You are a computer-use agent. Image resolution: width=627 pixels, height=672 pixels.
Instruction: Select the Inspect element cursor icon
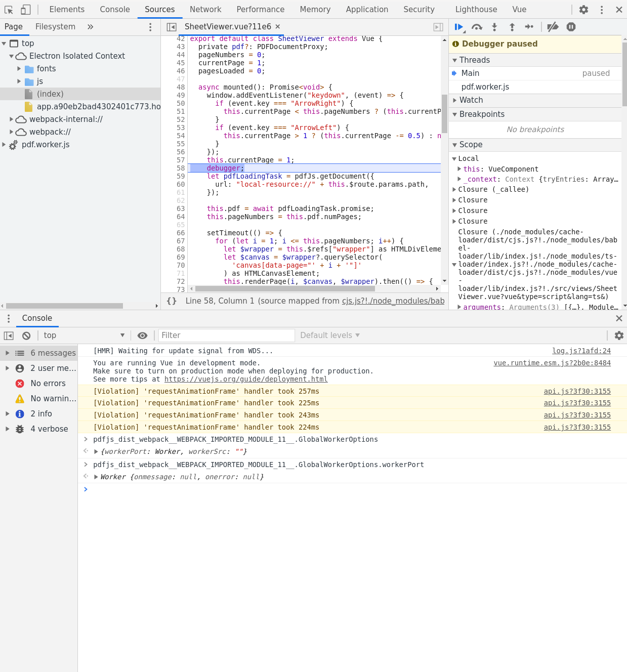[8, 10]
